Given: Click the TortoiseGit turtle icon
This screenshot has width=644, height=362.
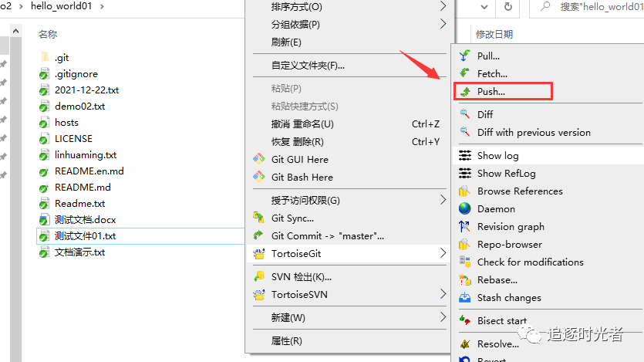Looking at the screenshot, I should point(258,253).
